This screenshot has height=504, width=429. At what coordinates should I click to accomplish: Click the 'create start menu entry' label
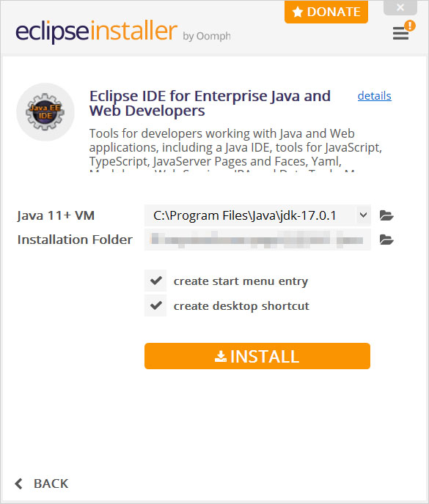click(x=241, y=281)
